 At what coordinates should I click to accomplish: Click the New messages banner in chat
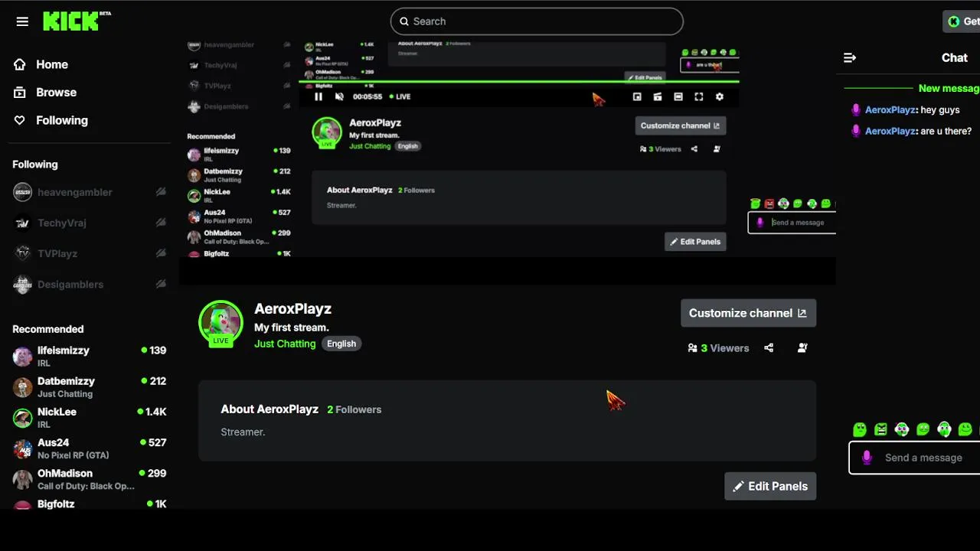click(x=949, y=88)
